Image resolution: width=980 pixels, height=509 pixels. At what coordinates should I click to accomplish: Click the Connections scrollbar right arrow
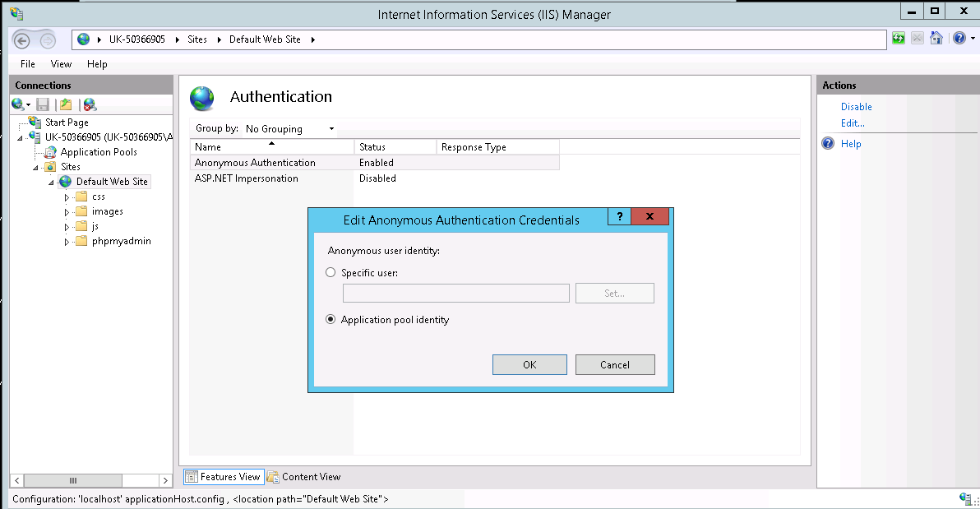(165, 480)
